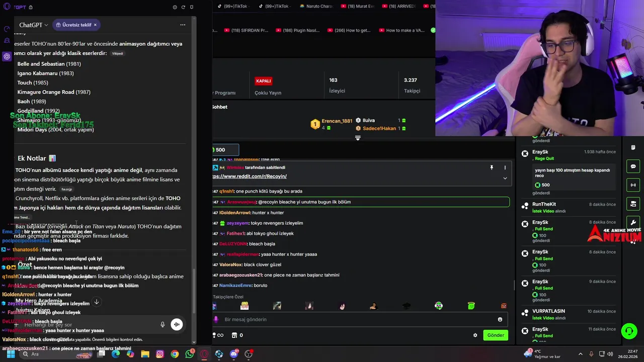This screenshot has height=362, width=644.
Task: Click the VURPATLASIN İstek Video activity entry
Action: [569, 314]
